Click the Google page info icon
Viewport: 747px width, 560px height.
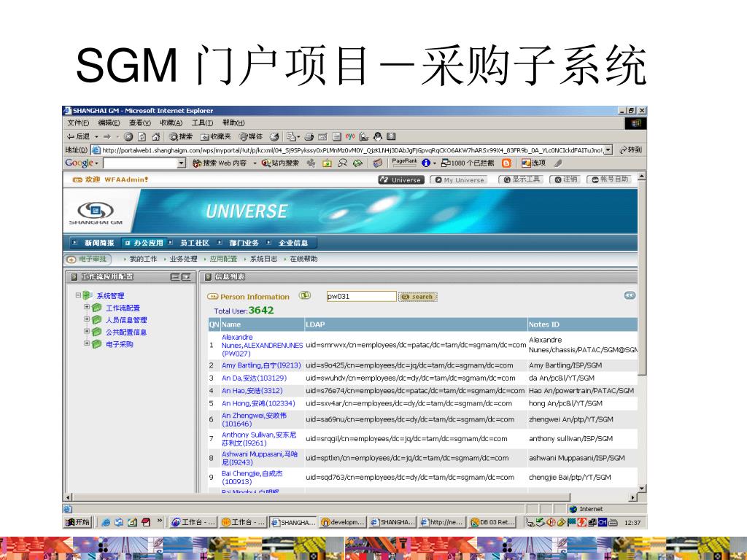pyautogui.click(x=426, y=163)
